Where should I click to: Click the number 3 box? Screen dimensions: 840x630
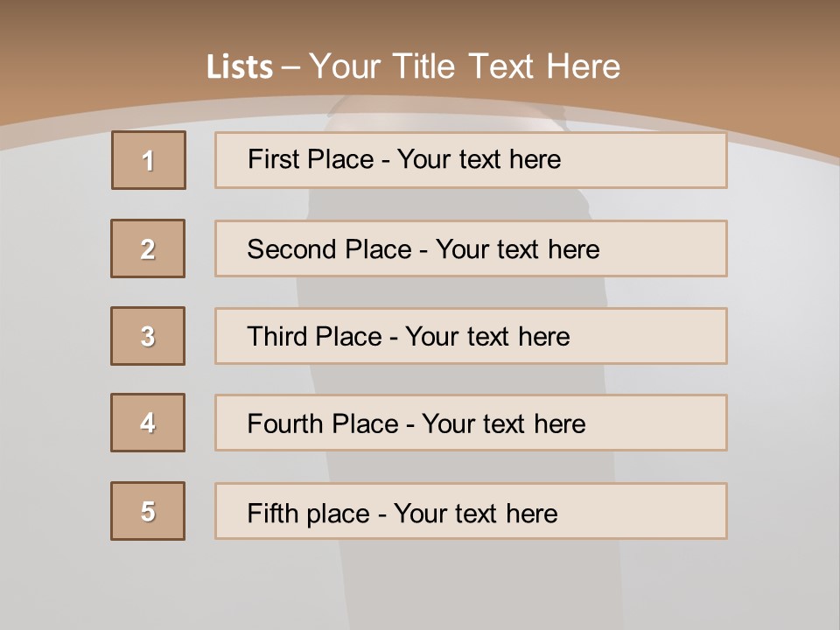click(148, 336)
